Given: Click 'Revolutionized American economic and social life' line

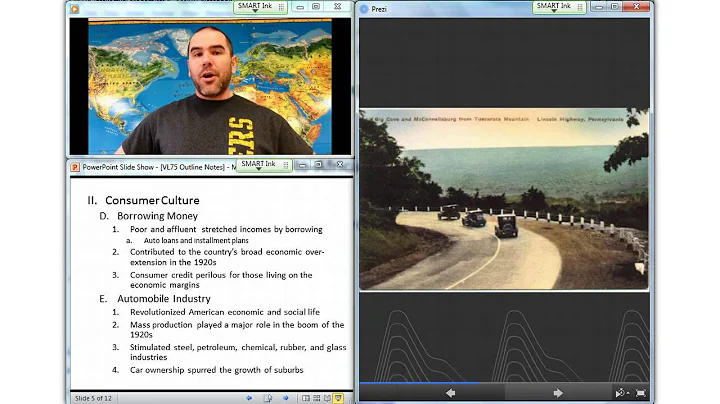Looking at the screenshot, I should coord(225,312).
